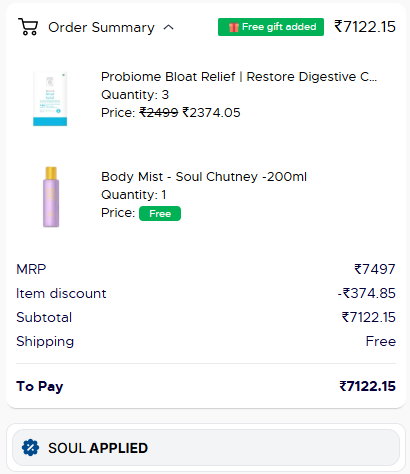Click the Subtotal row label
410x474 pixels.
tap(44, 317)
